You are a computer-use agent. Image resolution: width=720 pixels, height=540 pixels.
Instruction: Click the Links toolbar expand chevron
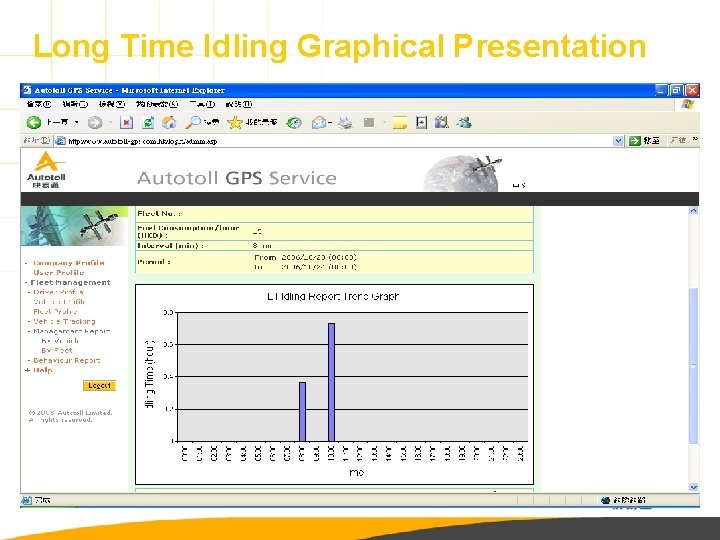(695, 139)
